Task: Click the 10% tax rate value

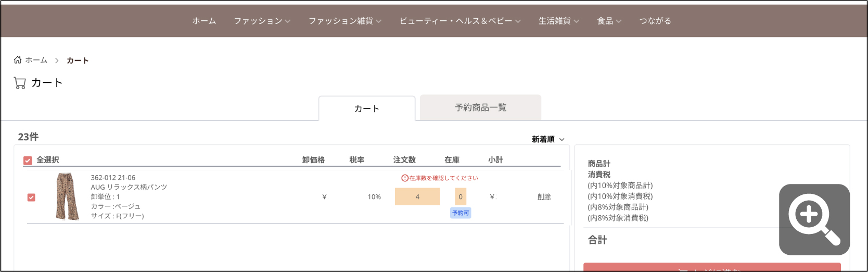Action: click(374, 197)
